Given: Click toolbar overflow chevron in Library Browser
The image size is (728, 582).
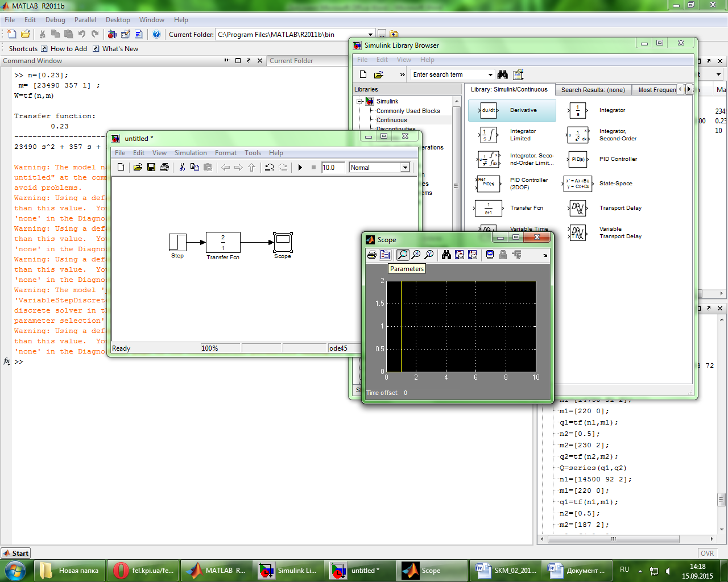Looking at the screenshot, I should (x=403, y=74).
